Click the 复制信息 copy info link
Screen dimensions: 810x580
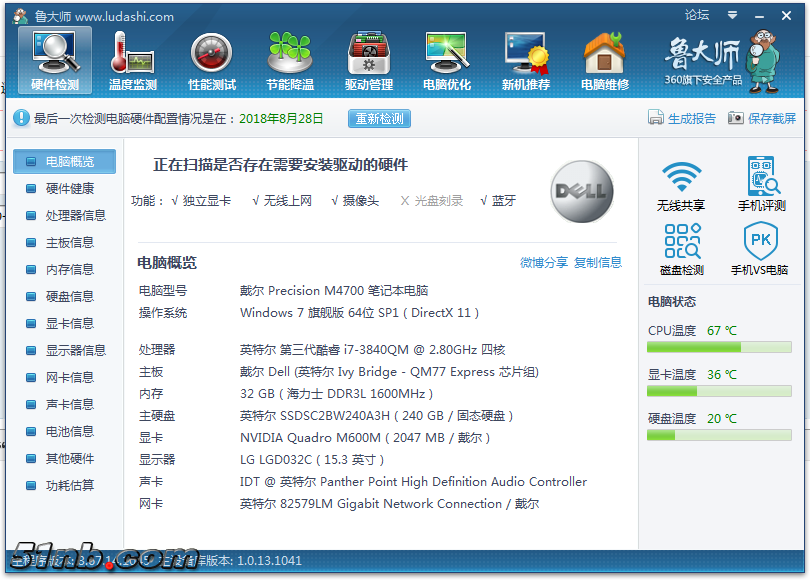click(x=598, y=262)
